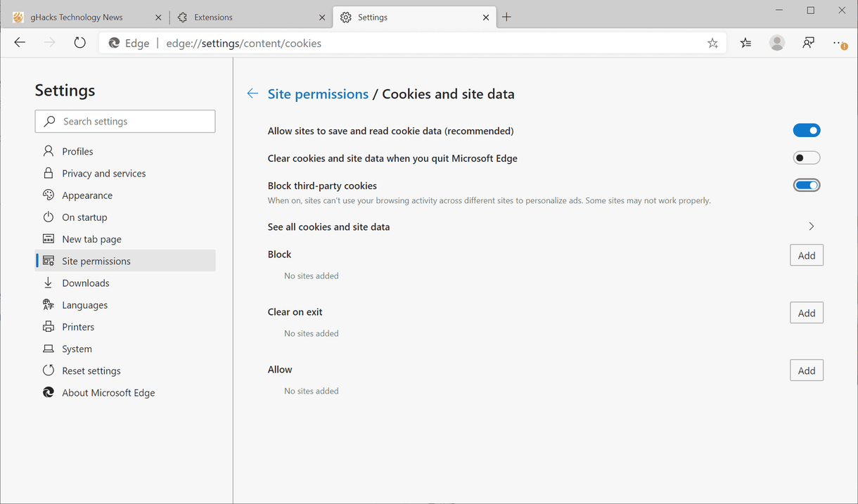Open New tab page settings
The width and height of the screenshot is (858, 504).
[125, 239]
